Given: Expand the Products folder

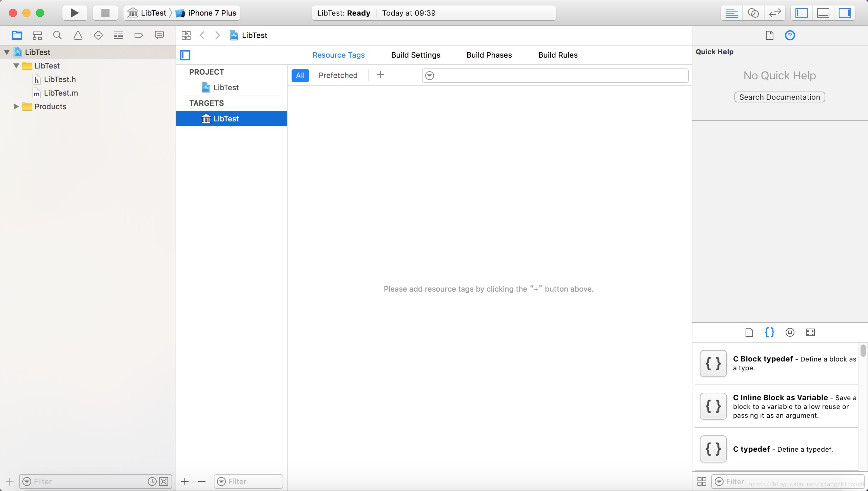Looking at the screenshot, I should [16, 106].
